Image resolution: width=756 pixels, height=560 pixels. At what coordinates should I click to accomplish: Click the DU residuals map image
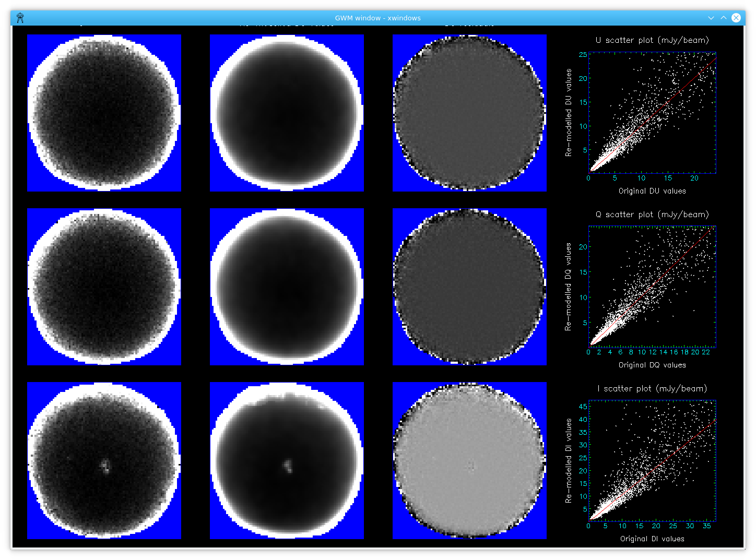[x=469, y=113]
